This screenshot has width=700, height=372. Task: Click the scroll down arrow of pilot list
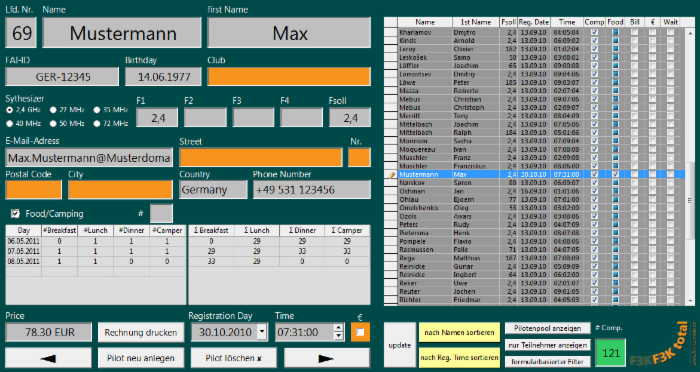click(690, 301)
